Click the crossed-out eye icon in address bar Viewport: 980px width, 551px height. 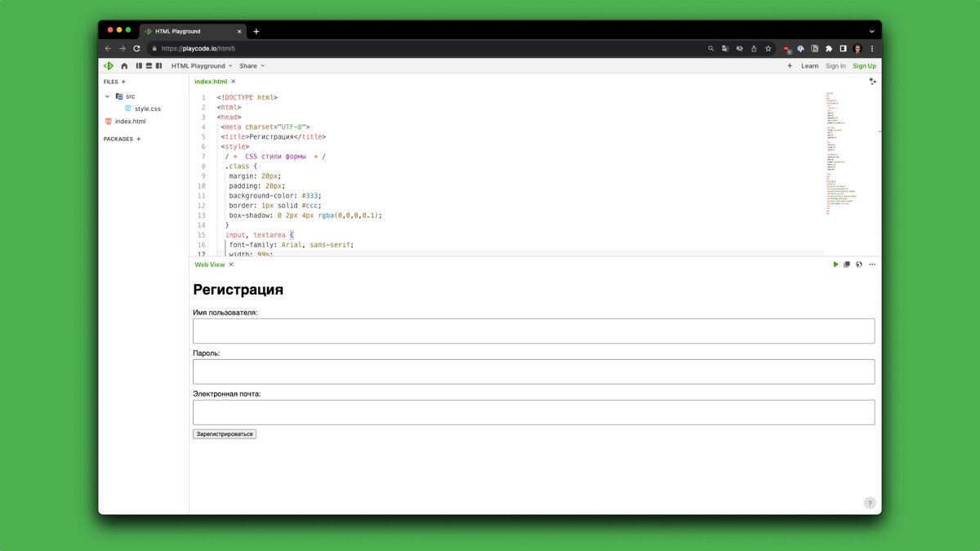coord(739,48)
